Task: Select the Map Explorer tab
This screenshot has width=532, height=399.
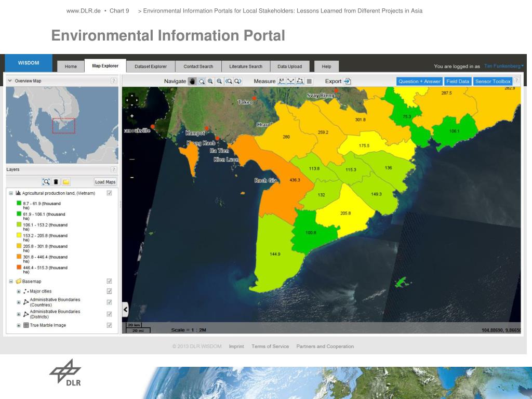Action: click(x=105, y=66)
